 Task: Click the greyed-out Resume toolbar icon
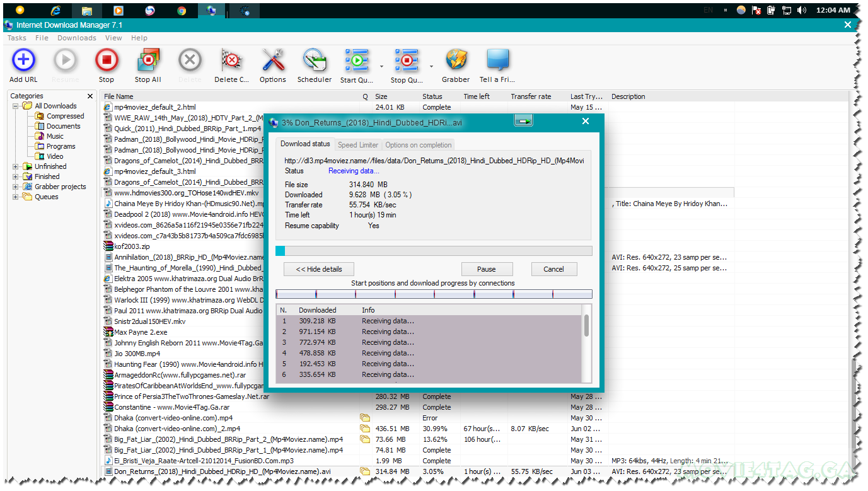pyautogui.click(x=65, y=61)
